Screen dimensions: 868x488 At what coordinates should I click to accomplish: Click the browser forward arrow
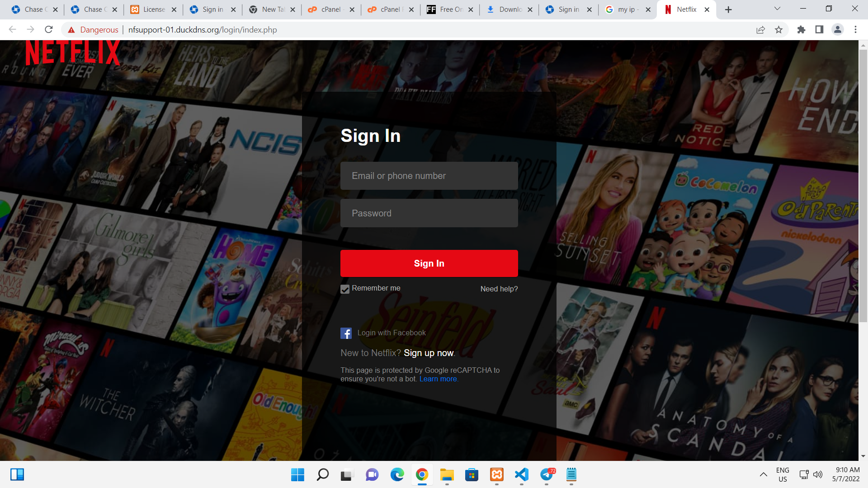30,30
